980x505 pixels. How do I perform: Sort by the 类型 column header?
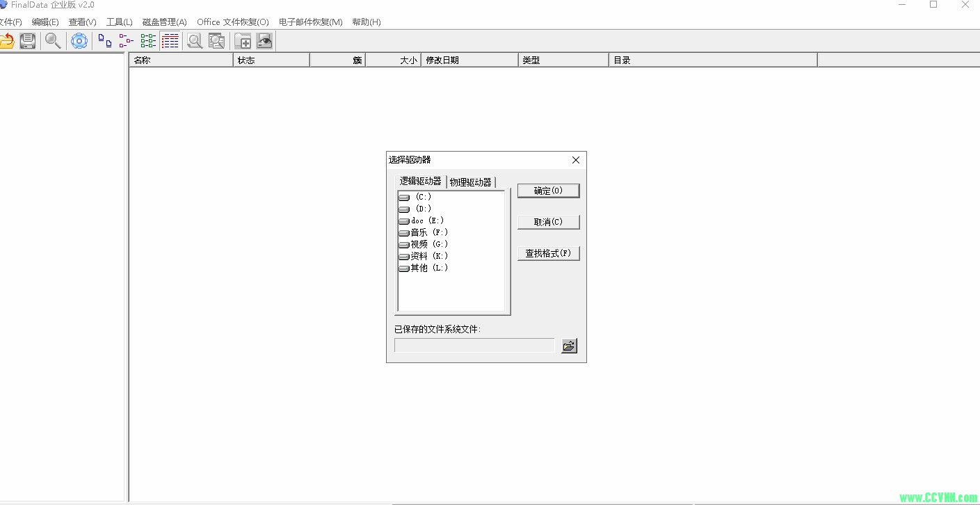563,61
